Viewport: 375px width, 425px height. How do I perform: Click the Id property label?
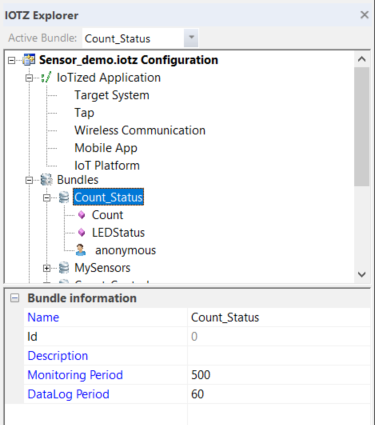32,337
